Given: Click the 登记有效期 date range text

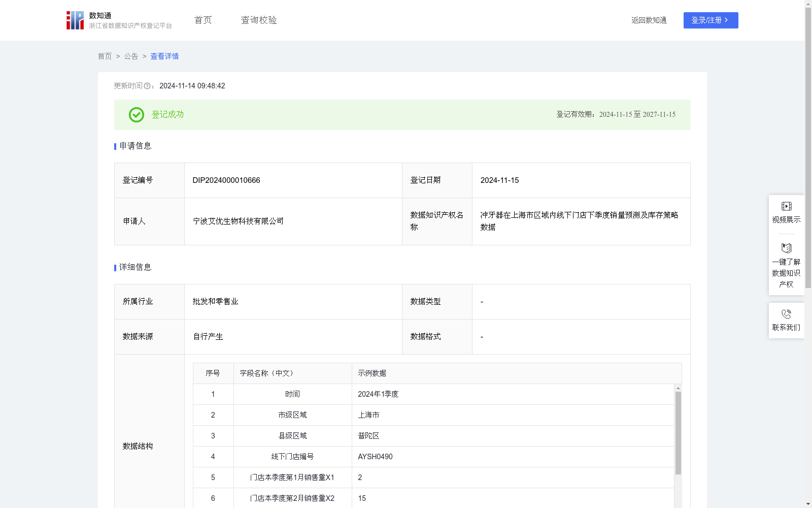Looking at the screenshot, I should click(x=616, y=115).
